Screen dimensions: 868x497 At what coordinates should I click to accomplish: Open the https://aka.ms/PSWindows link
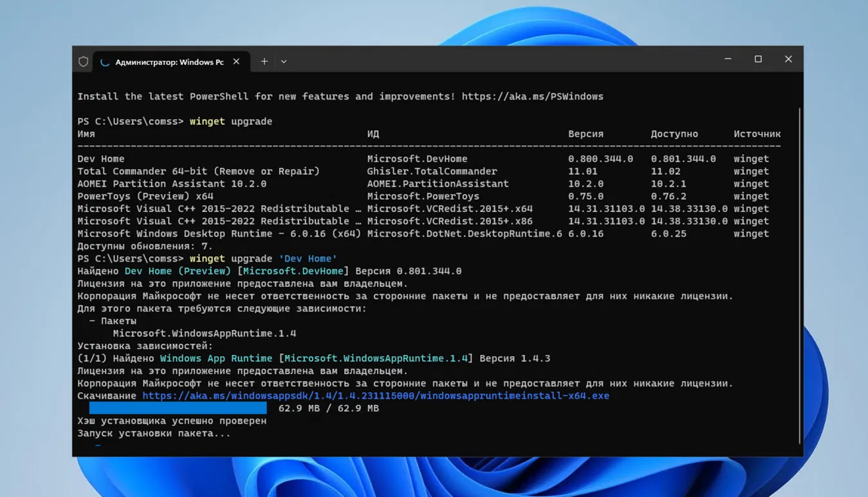[533, 96]
